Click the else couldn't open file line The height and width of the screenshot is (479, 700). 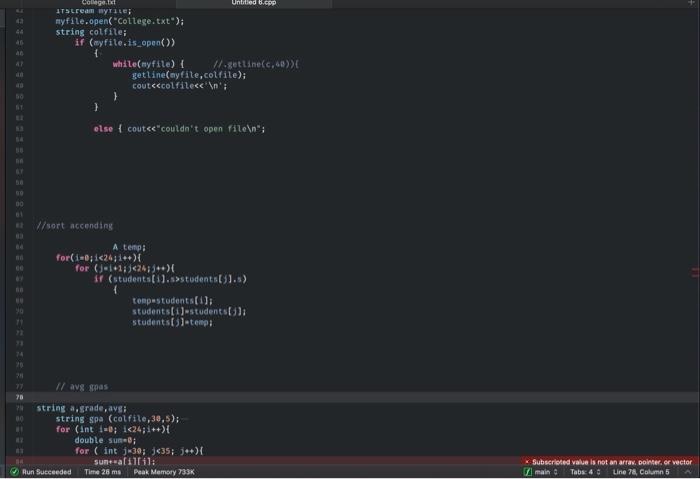179,129
